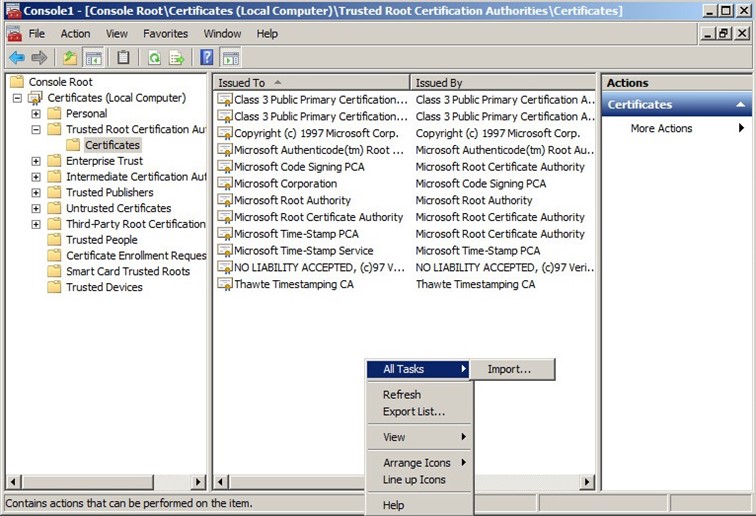Open Arrange Icons submenu

click(x=419, y=462)
